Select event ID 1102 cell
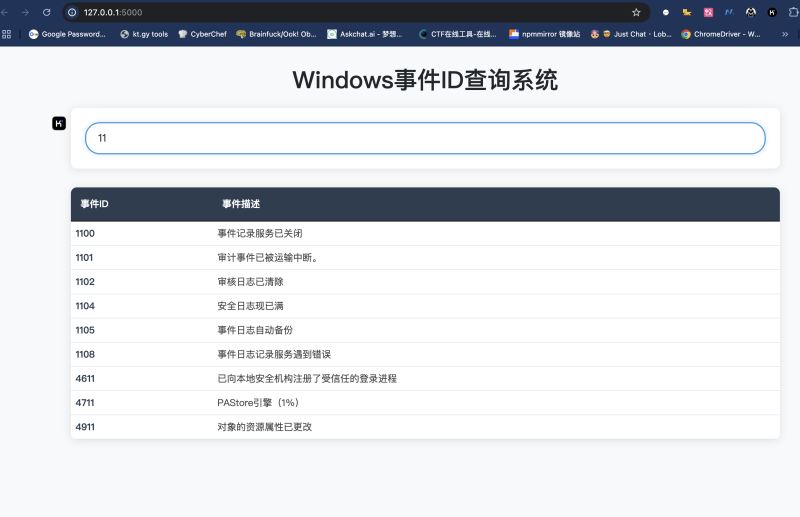800x517 pixels. [x=85, y=282]
